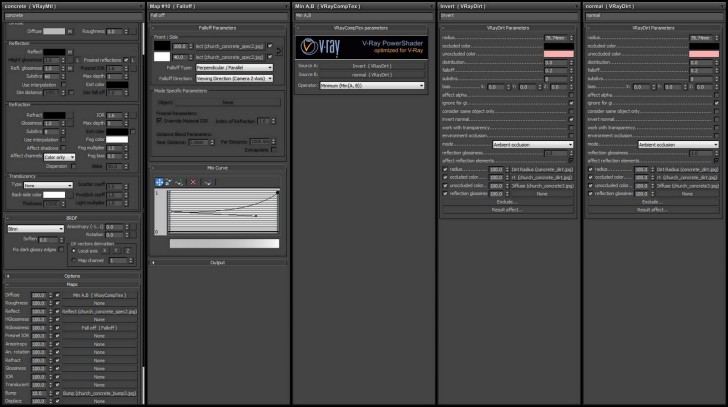Open Fall off (Falloff) map on RGlossiness slot

coord(100,328)
